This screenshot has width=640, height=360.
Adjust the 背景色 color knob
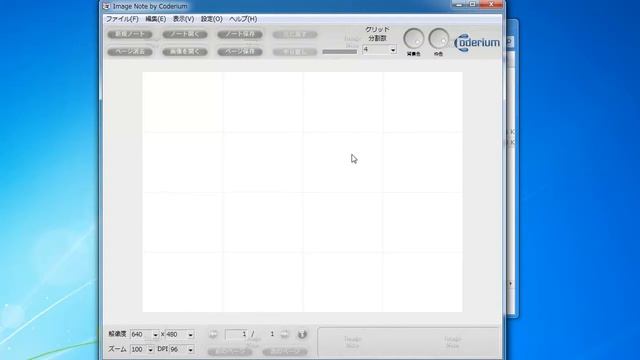tap(413, 39)
